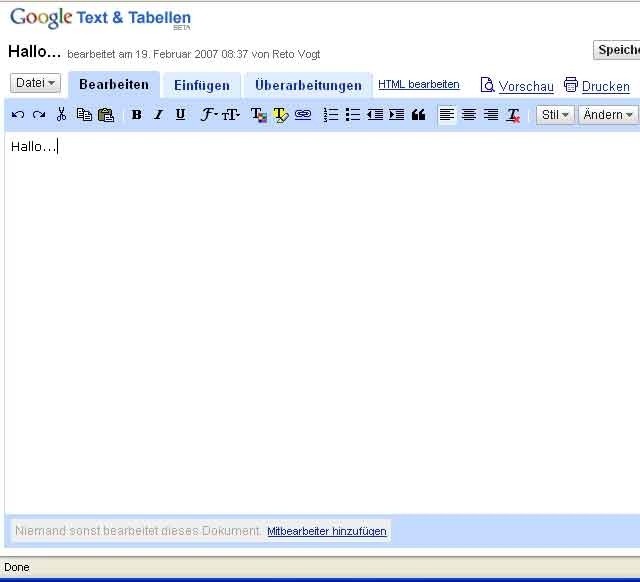Open the Stil dropdown
The image size is (640, 582).
click(555, 115)
